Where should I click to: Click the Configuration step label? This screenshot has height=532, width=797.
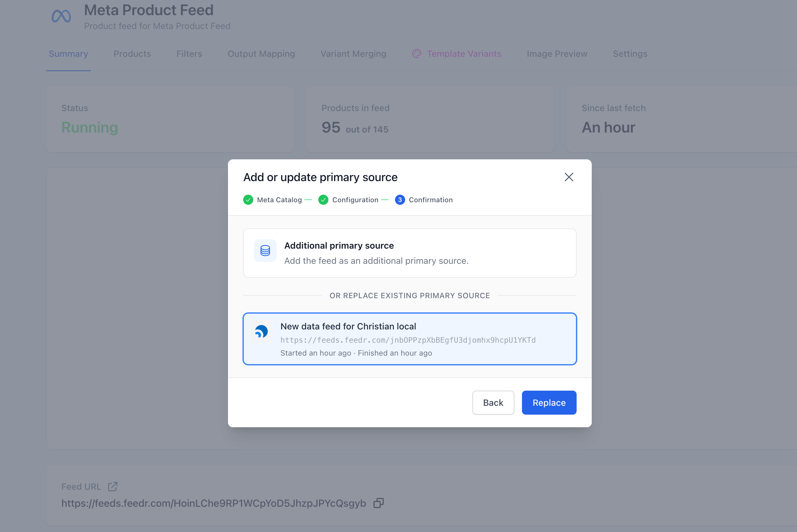355,200
